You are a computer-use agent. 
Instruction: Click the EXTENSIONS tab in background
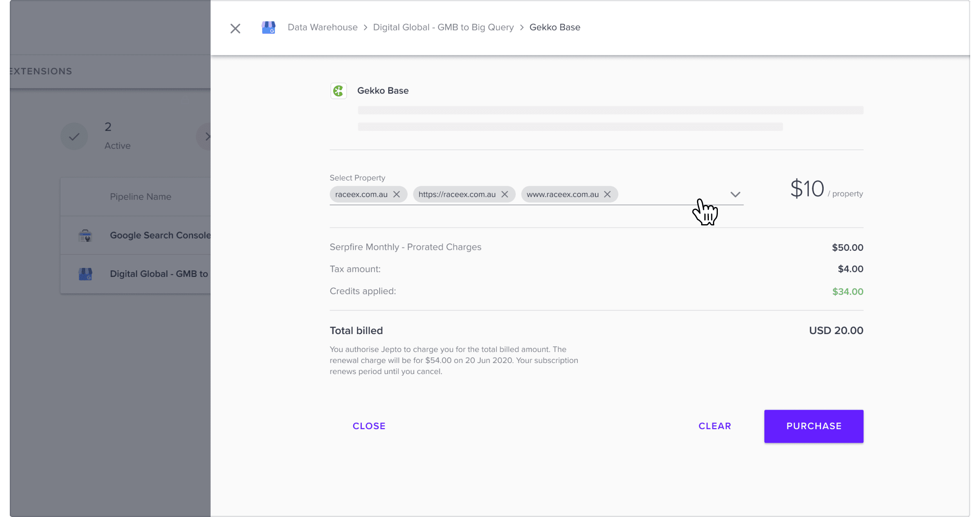(41, 71)
